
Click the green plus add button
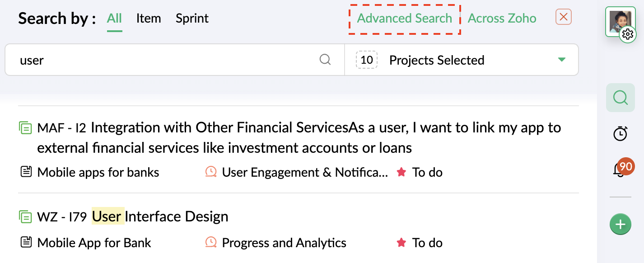(x=621, y=224)
